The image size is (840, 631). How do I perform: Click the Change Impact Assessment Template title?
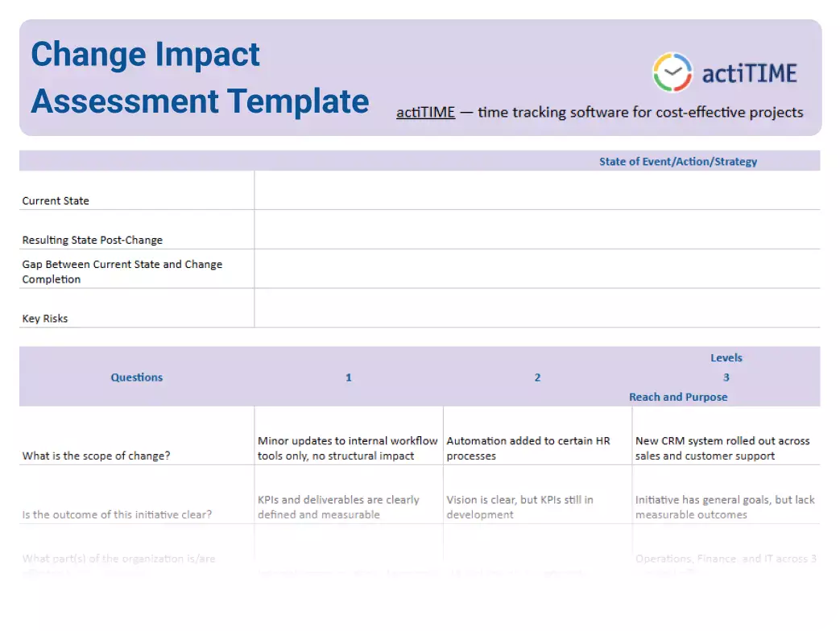pos(200,77)
